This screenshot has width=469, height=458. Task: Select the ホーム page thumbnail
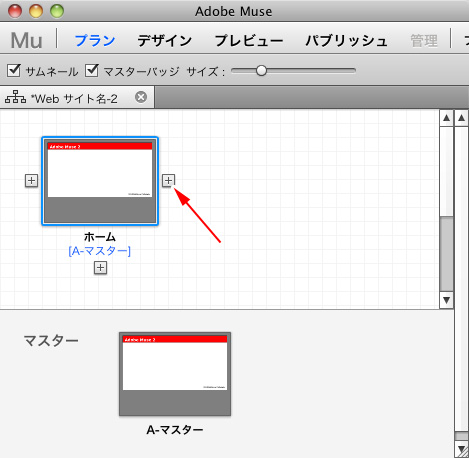pyautogui.click(x=100, y=181)
